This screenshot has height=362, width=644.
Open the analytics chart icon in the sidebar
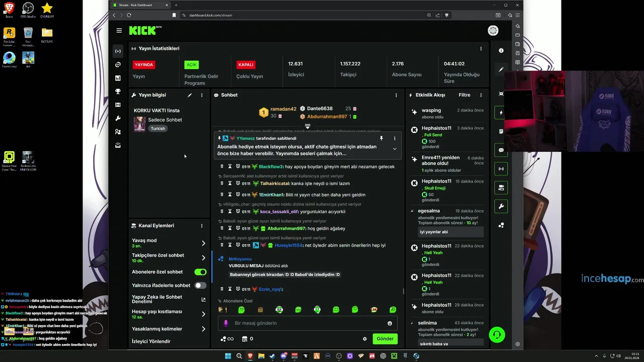118,78
